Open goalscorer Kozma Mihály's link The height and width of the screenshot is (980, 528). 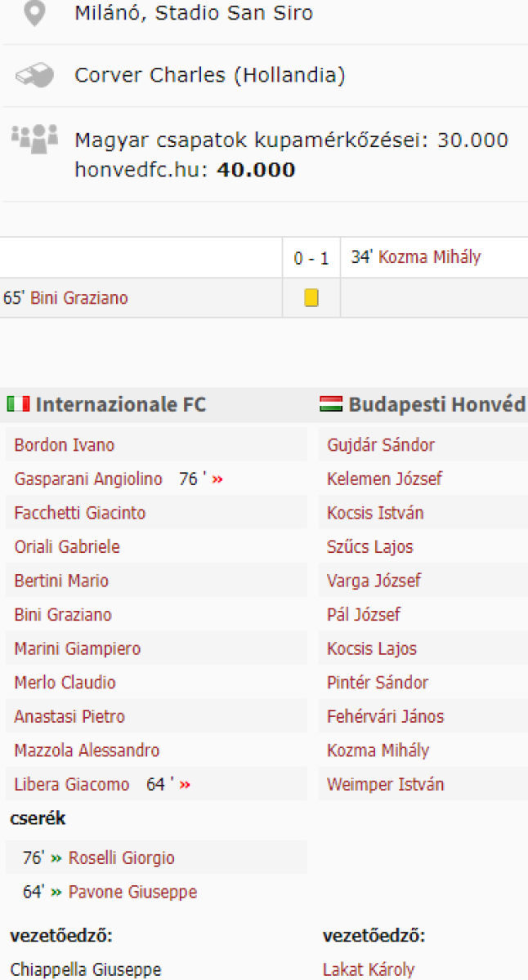(x=429, y=257)
